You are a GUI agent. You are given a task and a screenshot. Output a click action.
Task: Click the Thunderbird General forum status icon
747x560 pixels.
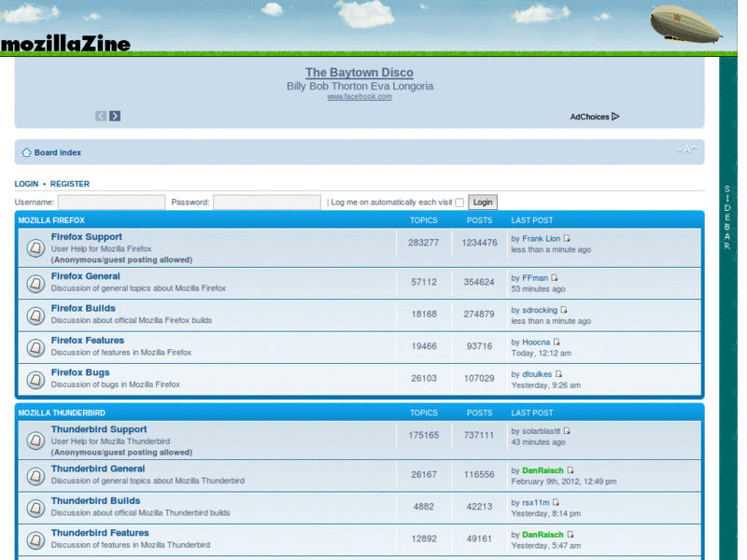coord(35,476)
